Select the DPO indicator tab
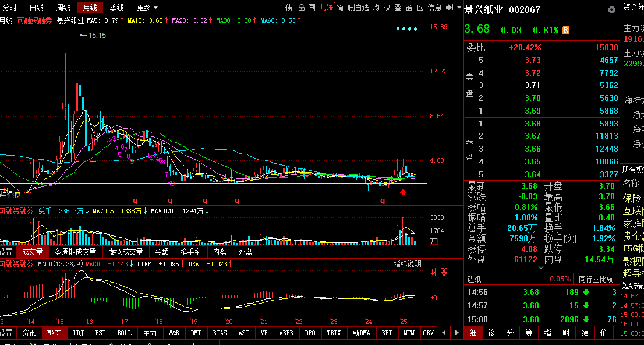 tap(310, 333)
